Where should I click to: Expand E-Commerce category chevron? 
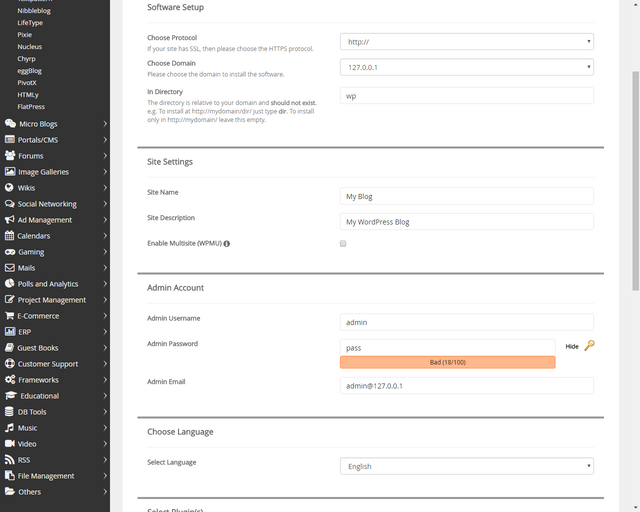(x=105, y=316)
